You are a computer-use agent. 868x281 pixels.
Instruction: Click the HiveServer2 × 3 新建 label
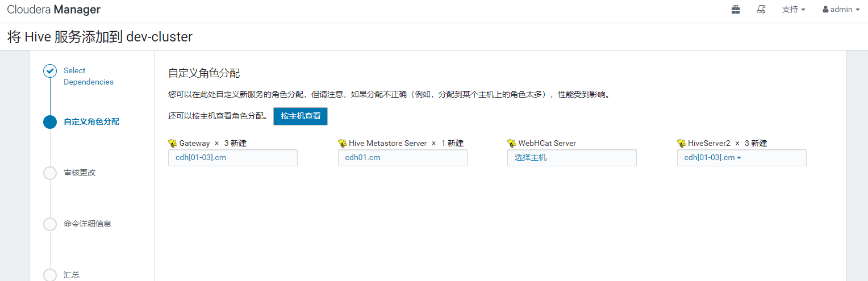pos(728,144)
